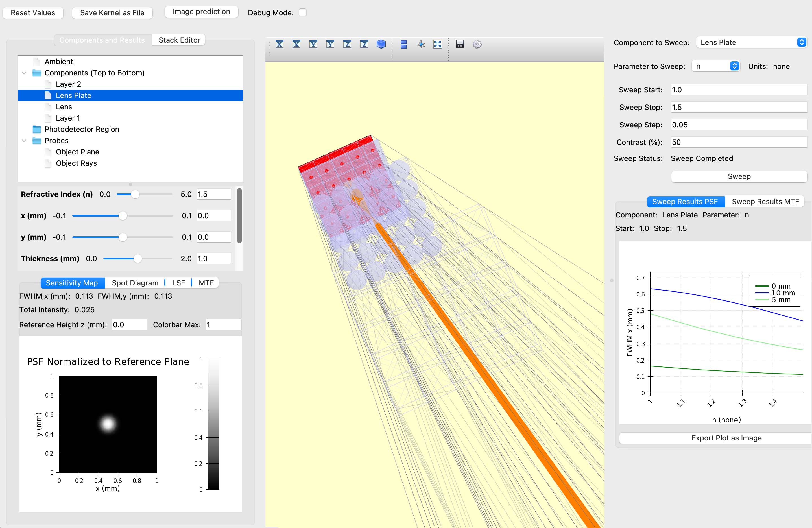This screenshot has height=528, width=812.
Task: Open the Parameter to Sweep dropdown
Action: click(715, 66)
